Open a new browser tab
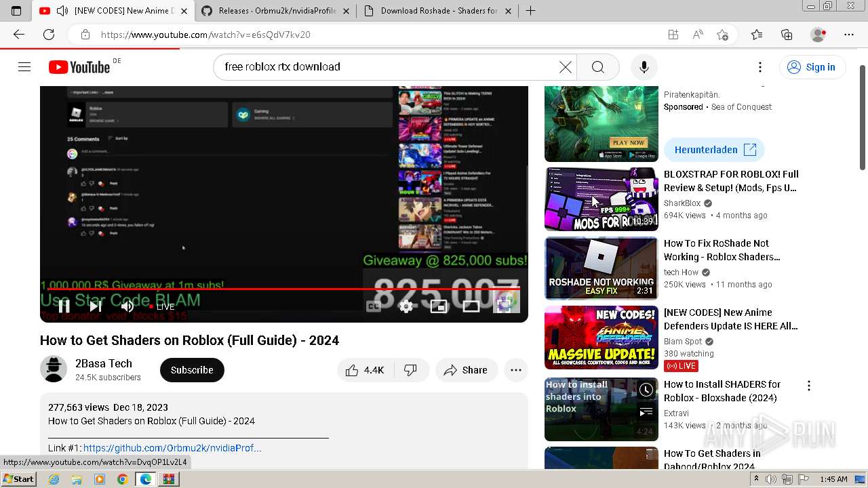 [x=530, y=11]
